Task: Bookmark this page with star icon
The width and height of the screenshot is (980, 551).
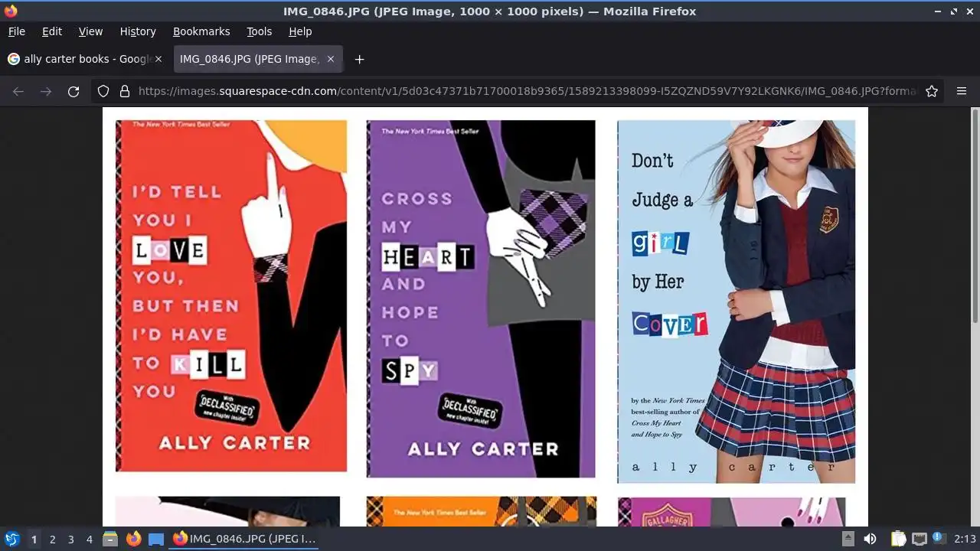Action: (932, 91)
